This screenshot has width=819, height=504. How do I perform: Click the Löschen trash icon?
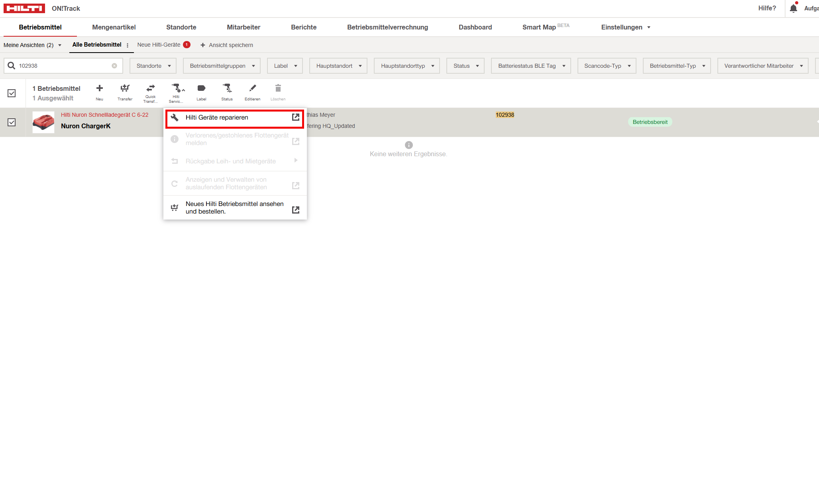pyautogui.click(x=278, y=88)
